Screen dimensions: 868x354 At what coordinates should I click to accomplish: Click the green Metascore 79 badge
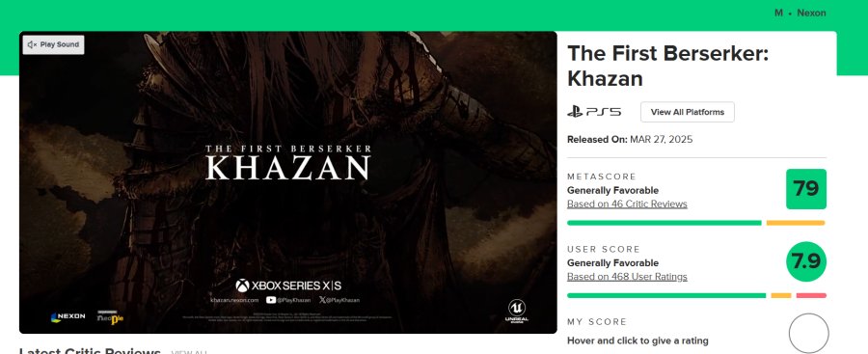point(805,189)
